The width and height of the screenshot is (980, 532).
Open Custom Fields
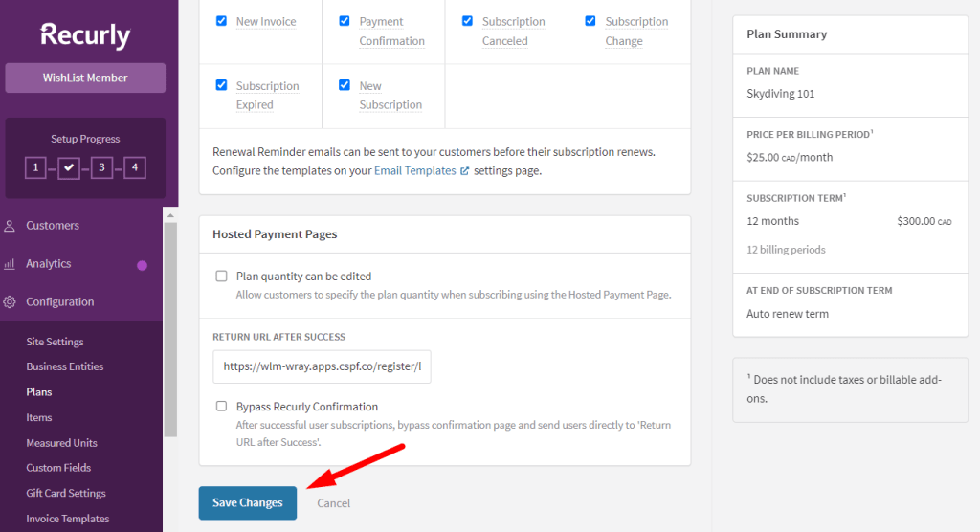[x=58, y=468]
